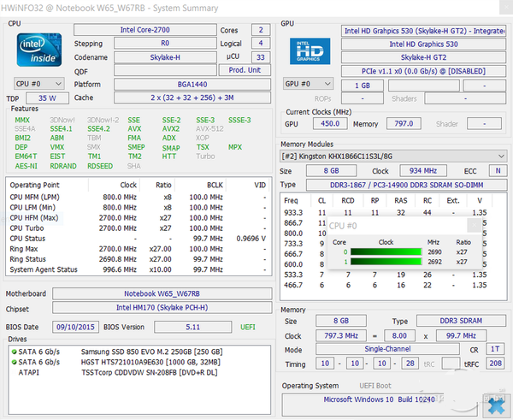Click the µCU value 33
The width and height of the screenshot is (513, 420).
[x=261, y=57]
